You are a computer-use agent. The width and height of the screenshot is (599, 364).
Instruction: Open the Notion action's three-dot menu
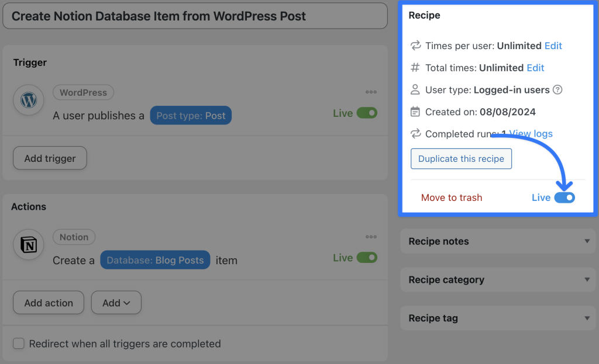(371, 236)
